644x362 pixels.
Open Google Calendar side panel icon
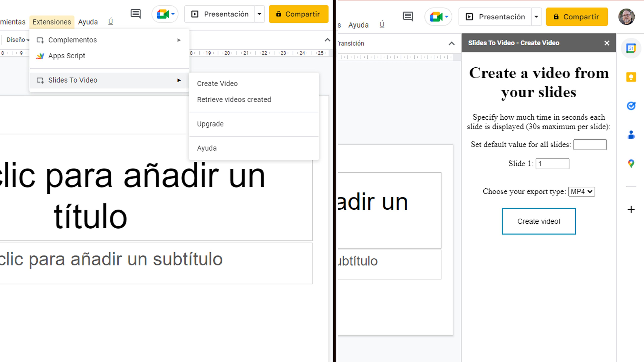[631, 48]
